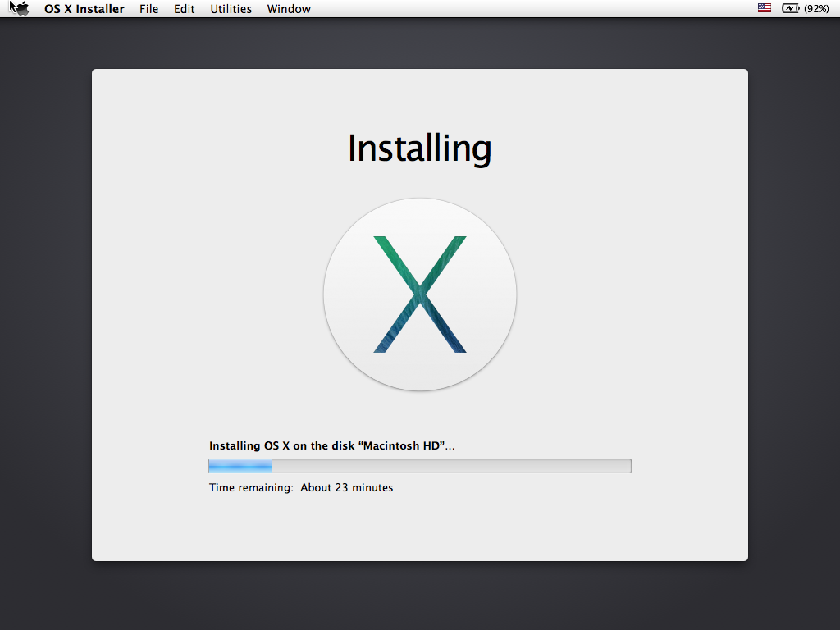This screenshot has height=630, width=840.
Task: Click the large 'Installing' heading
Action: pos(420,148)
